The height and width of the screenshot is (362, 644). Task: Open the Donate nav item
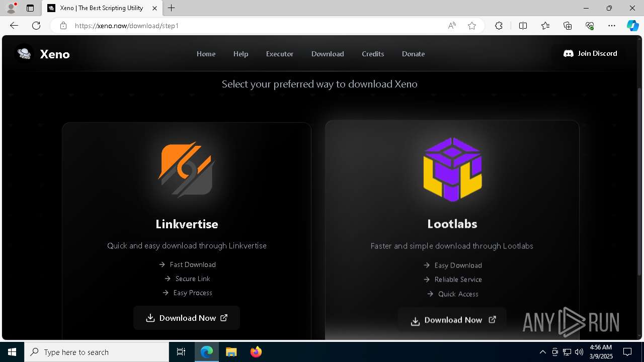[x=413, y=54]
